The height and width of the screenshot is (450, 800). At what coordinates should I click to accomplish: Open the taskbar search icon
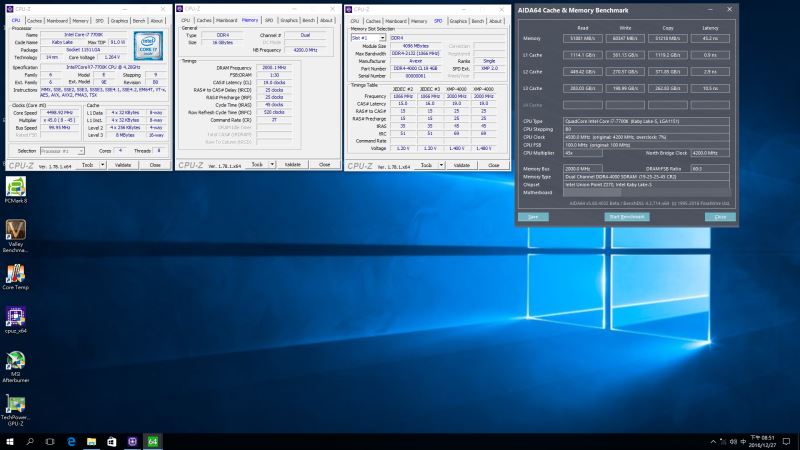point(30,441)
